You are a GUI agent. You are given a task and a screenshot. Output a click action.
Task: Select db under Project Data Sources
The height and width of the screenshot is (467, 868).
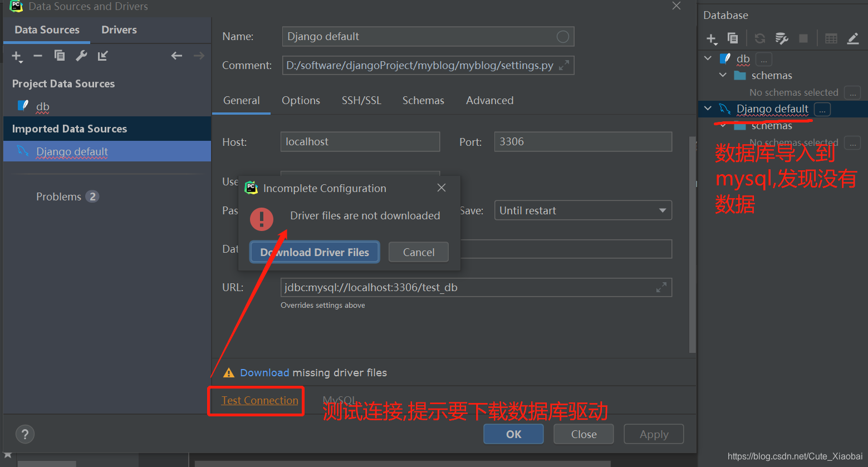coord(43,106)
